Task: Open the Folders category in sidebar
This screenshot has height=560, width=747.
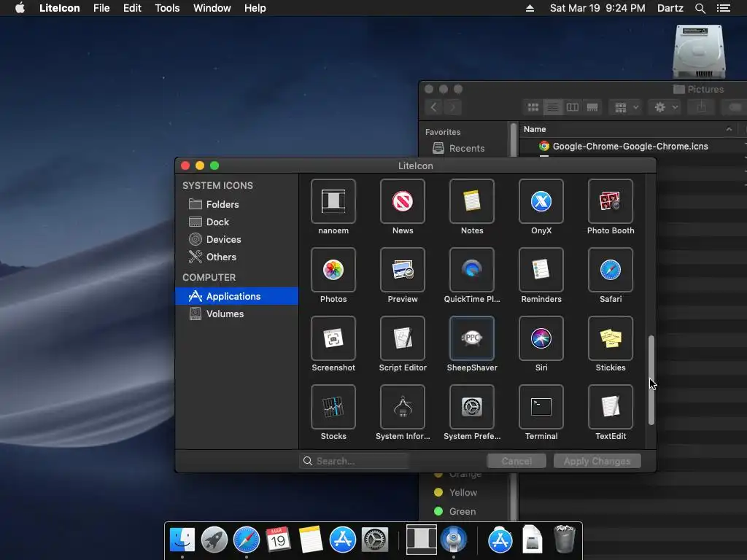Action: click(x=237, y=204)
